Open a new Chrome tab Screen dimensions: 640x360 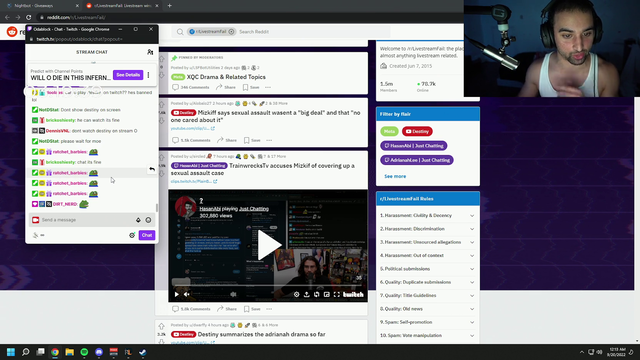pos(169,6)
